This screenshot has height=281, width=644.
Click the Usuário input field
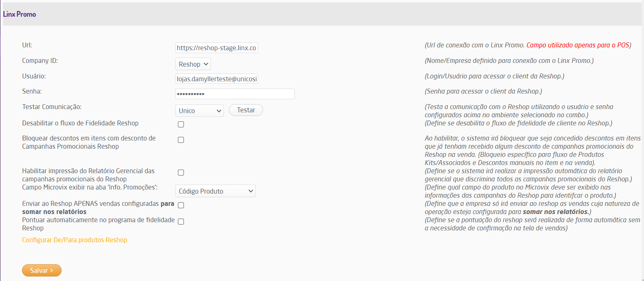pyautogui.click(x=216, y=79)
